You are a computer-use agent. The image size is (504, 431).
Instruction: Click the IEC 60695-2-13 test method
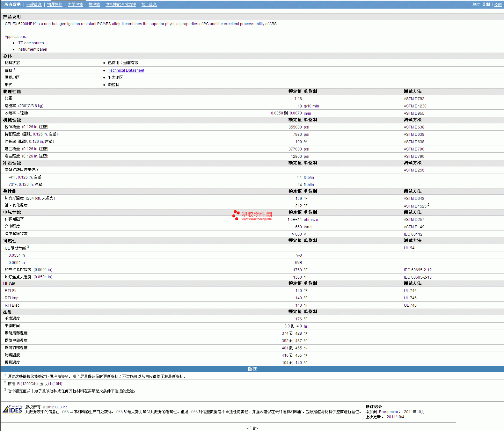[x=418, y=277]
